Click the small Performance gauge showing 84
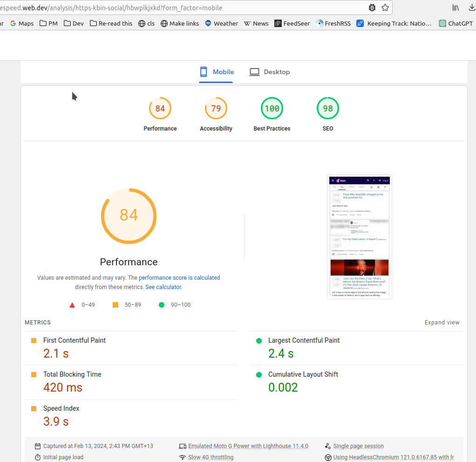The height and width of the screenshot is (462, 476). click(160, 109)
